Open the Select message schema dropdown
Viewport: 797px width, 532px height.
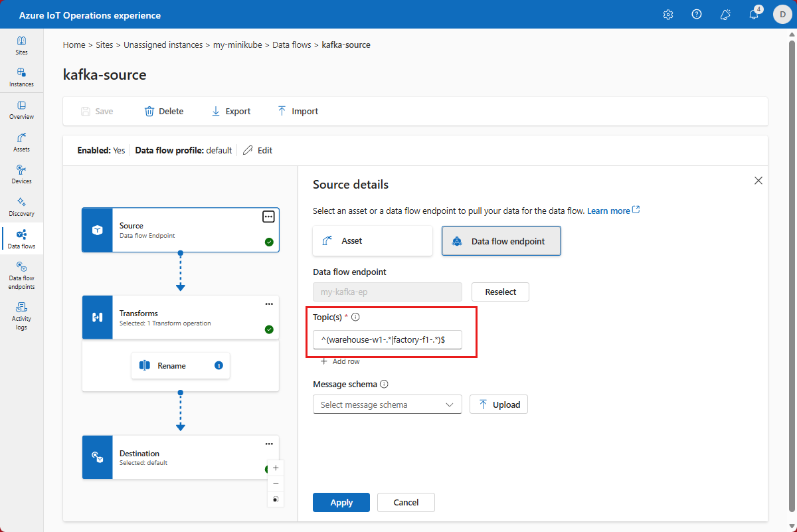(387, 404)
